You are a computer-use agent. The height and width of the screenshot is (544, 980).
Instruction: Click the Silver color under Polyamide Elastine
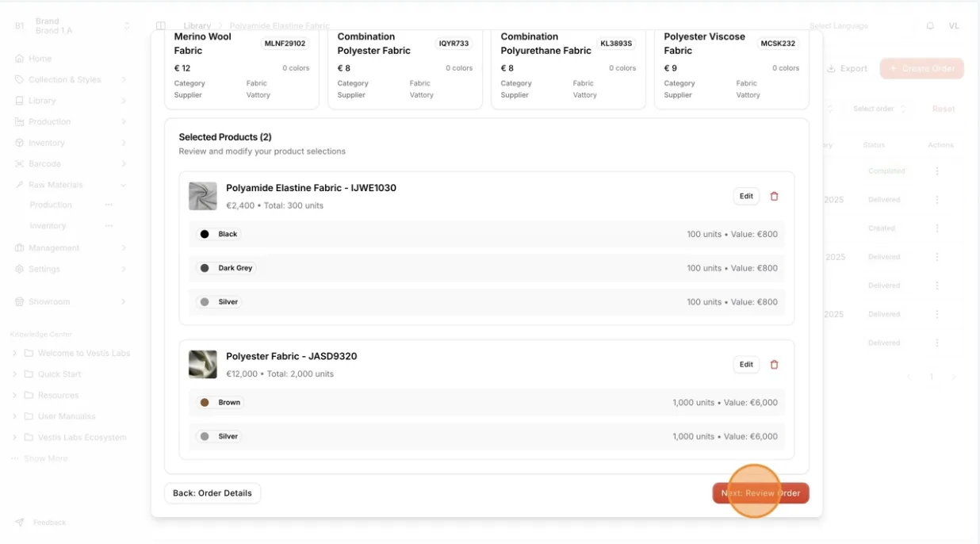[220, 301]
